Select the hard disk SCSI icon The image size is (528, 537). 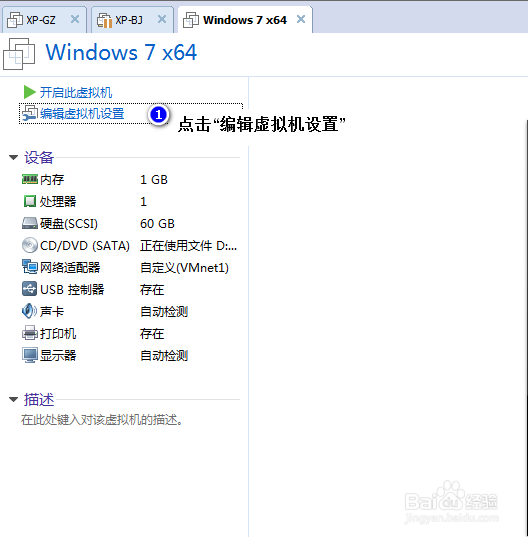[30, 223]
